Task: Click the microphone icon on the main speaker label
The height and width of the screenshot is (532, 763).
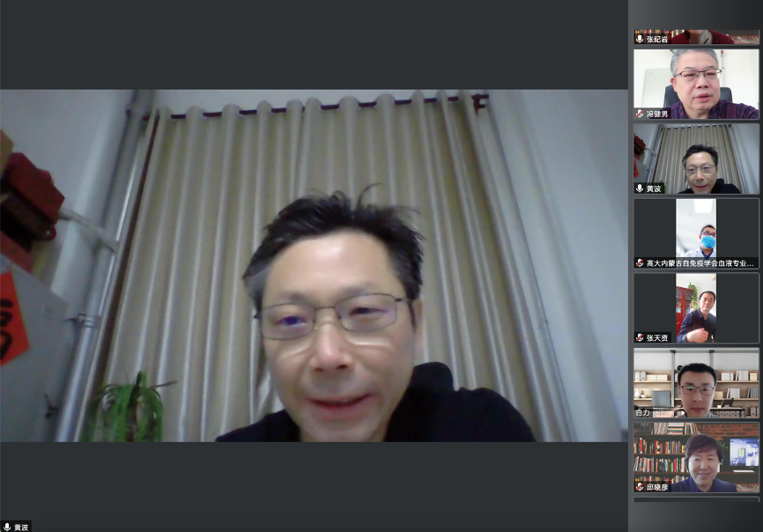Action: [x=7, y=527]
